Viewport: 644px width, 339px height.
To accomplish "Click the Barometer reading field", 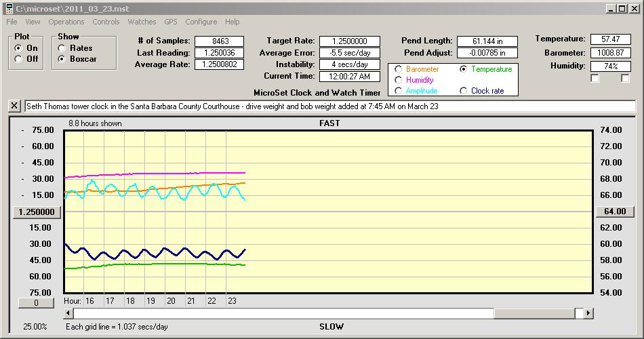I will tap(610, 53).
